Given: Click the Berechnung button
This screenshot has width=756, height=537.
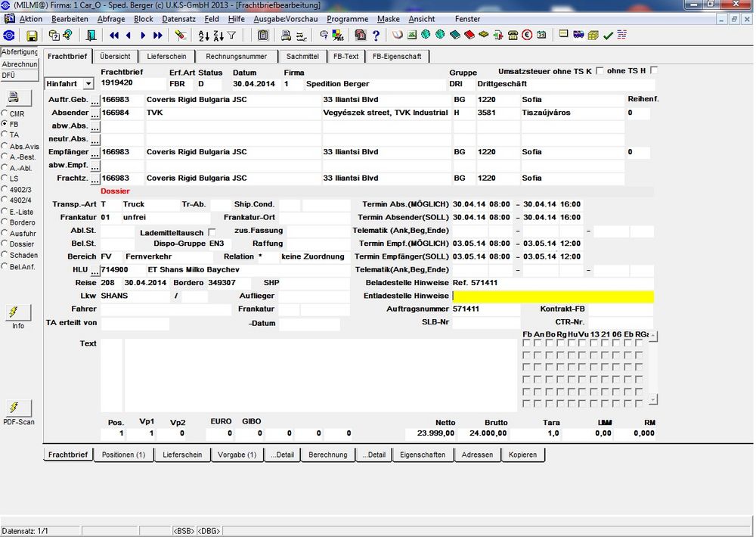Looking at the screenshot, I should coord(328,455).
